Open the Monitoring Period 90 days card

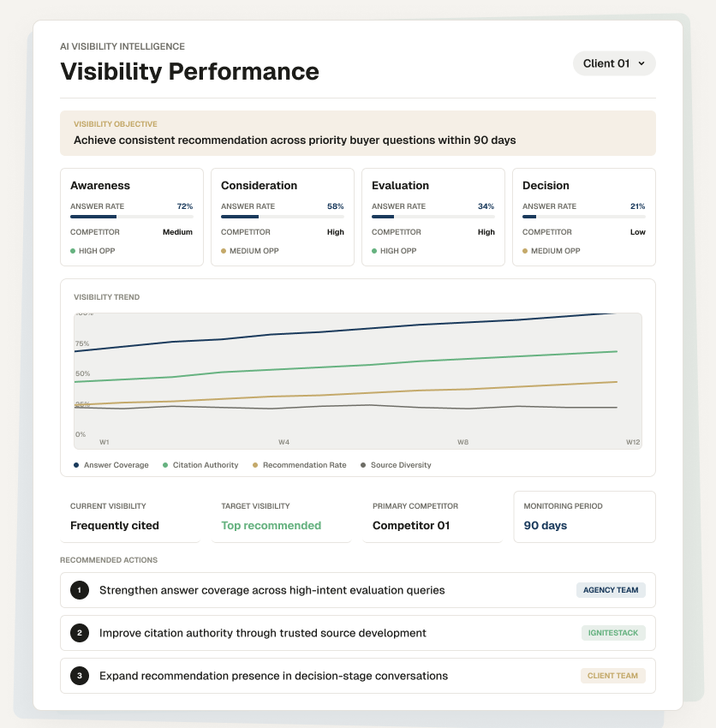584,516
